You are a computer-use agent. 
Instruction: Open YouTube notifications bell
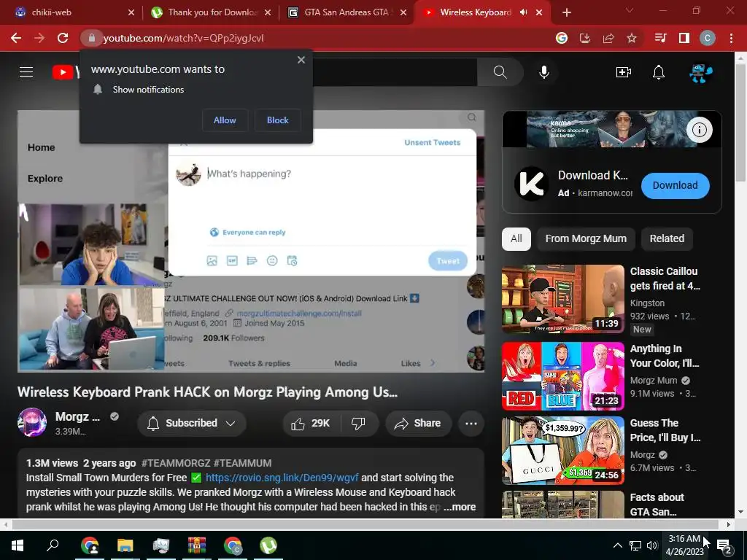tap(659, 72)
